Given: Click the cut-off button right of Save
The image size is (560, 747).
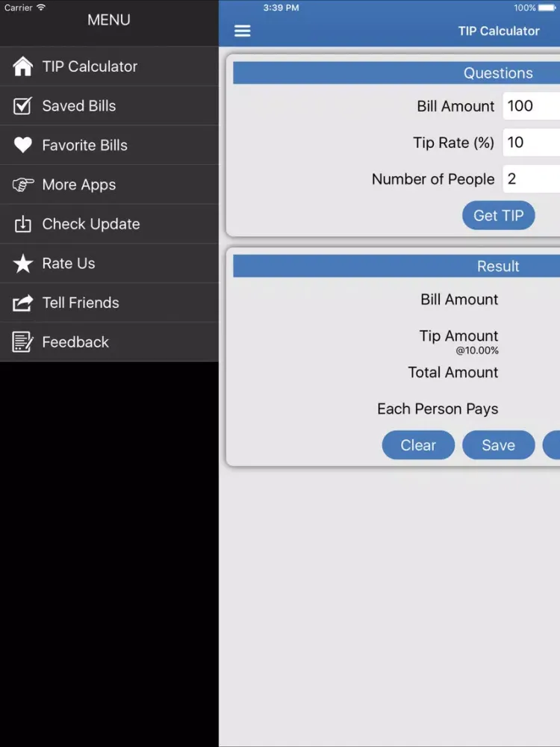Looking at the screenshot, I should click(x=552, y=445).
